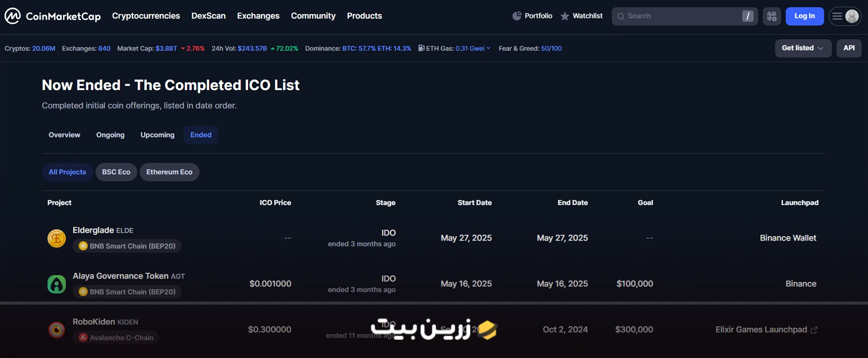Open the Products menu

click(x=364, y=16)
